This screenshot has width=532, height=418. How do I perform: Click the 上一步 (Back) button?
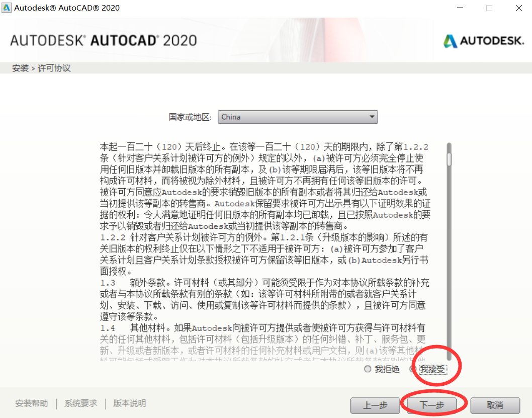click(x=375, y=405)
